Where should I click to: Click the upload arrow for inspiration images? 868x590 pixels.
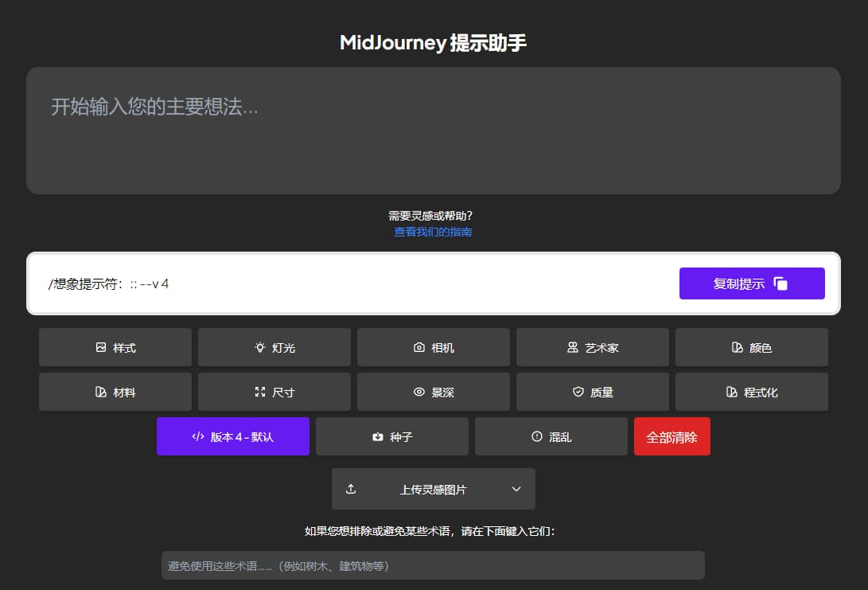[x=351, y=488]
